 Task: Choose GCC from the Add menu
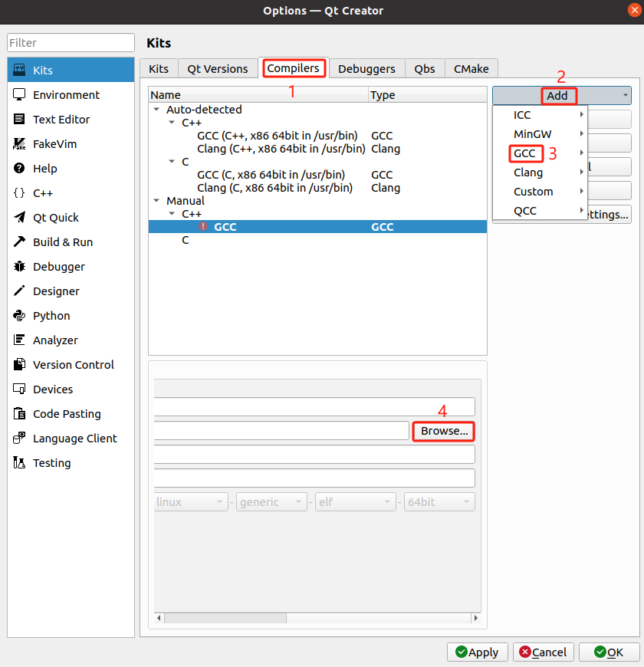[x=540, y=153]
